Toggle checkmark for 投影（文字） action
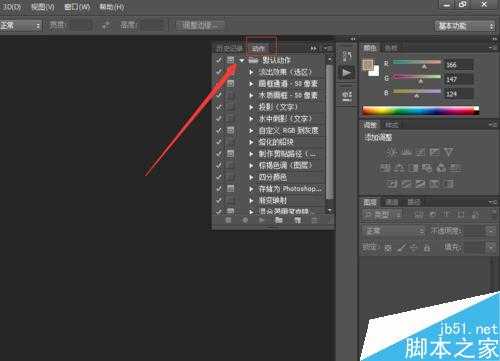The width and height of the screenshot is (500, 361). coord(219,107)
